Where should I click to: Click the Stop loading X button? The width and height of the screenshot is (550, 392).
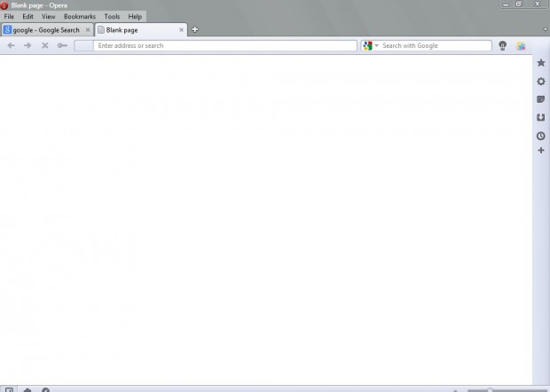pos(44,45)
